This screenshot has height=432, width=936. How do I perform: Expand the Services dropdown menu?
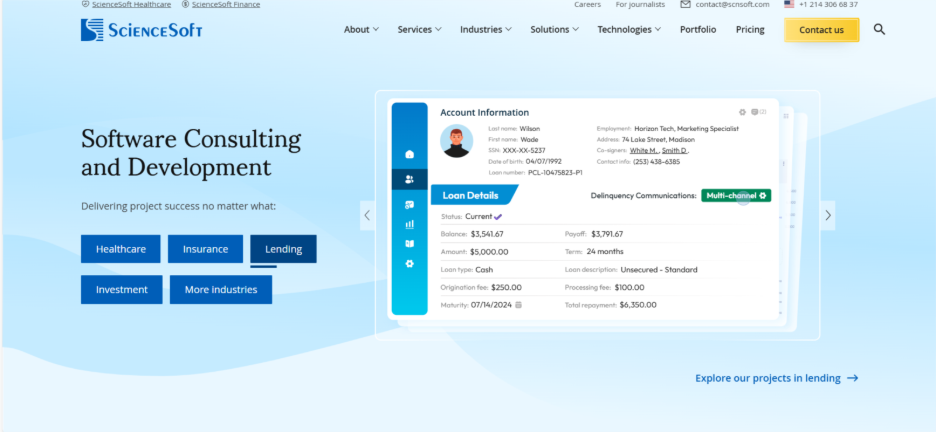[419, 30]
